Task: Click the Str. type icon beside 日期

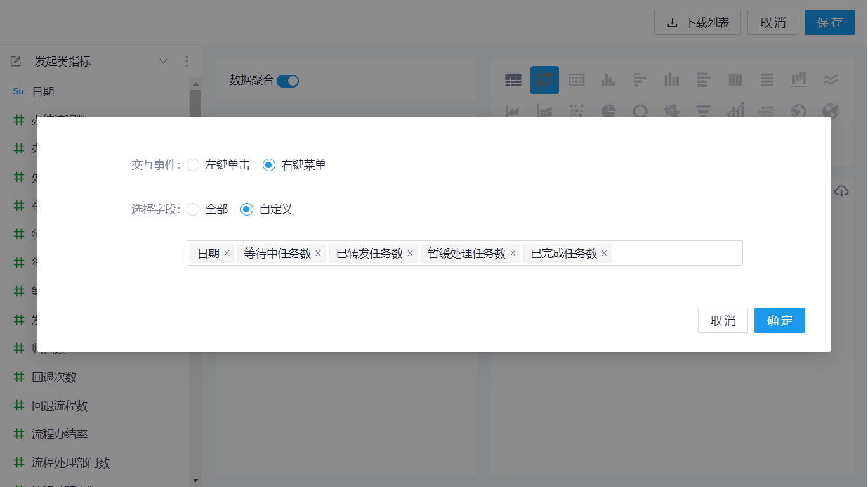Action: coord(19,92)
